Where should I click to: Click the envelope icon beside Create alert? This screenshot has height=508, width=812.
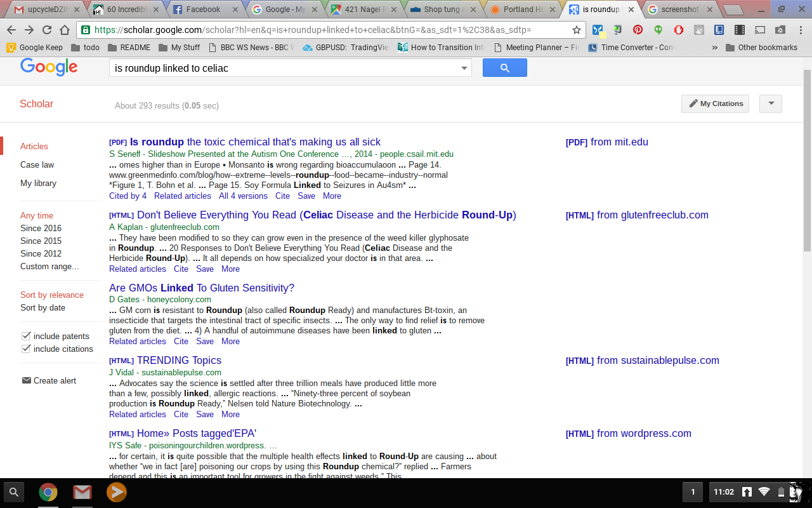[x=27, y=380]
